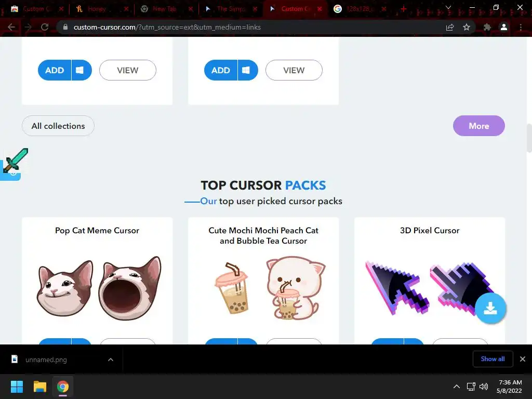This screenshot has height=399, width=532.
Task: Open 3D Pixel Cursor title
Action: [430, 230]
